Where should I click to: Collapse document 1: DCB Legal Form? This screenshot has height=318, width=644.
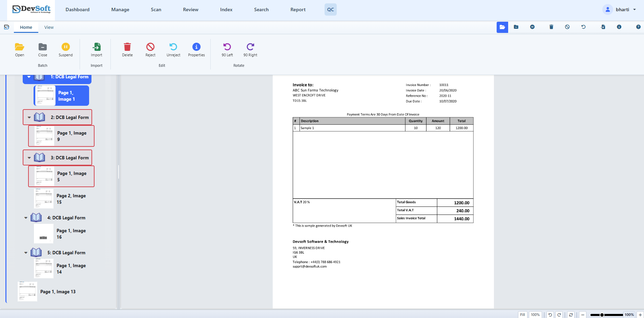click(29, 77)
